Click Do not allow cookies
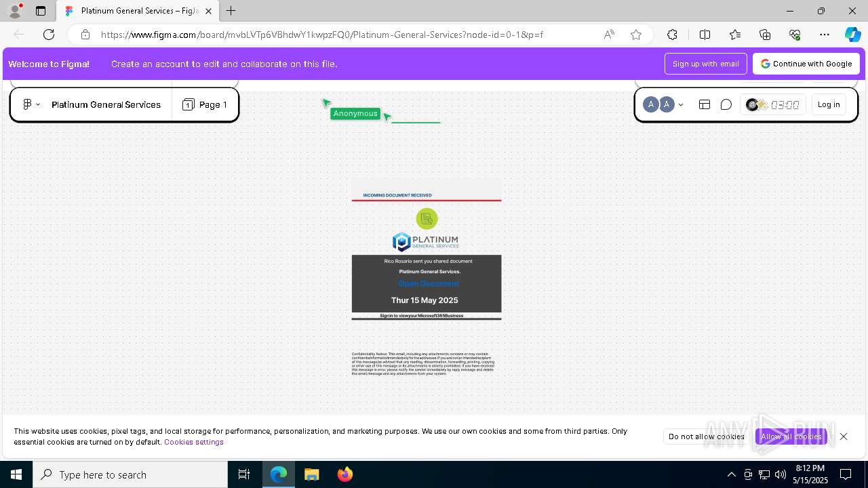868x488 pixels. (x=707, y=436)
